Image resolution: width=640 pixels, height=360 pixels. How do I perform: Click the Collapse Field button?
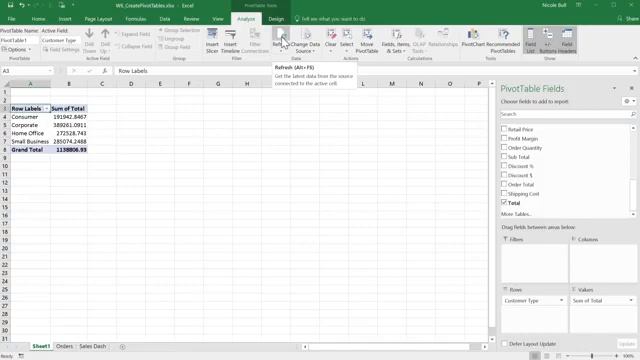(134, 47)
